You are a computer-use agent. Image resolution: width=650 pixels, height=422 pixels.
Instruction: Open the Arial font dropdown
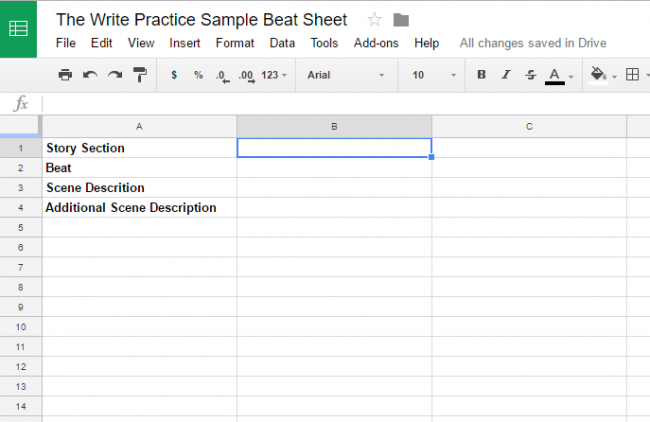click(346, 75)
